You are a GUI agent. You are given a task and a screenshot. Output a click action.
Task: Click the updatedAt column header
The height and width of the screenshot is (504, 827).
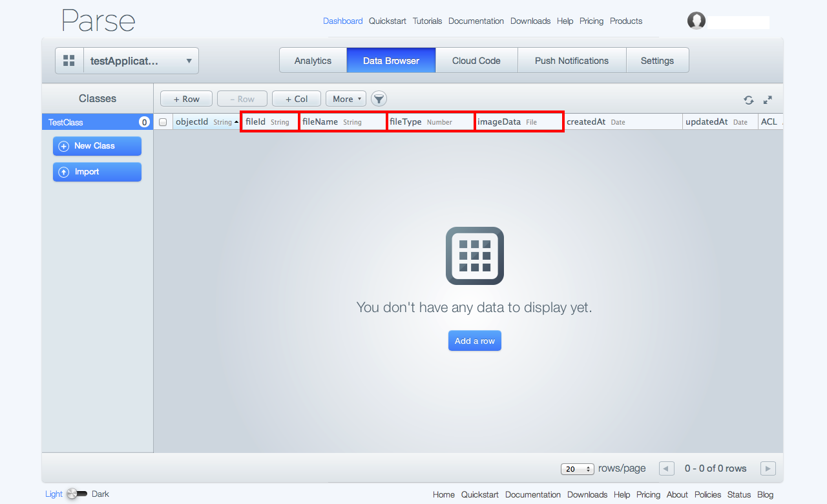pyautogui.click(x=720, y=121)
